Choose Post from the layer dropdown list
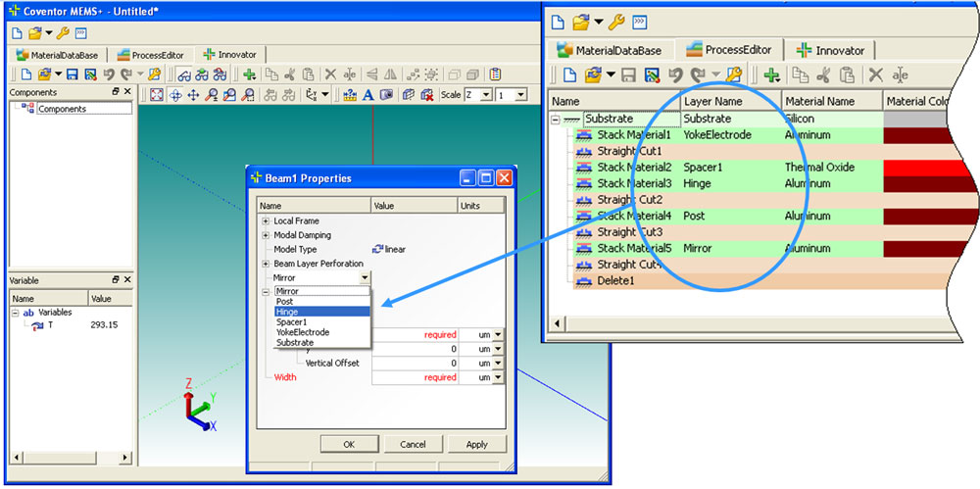980x489 pixels. pos(322,302)
